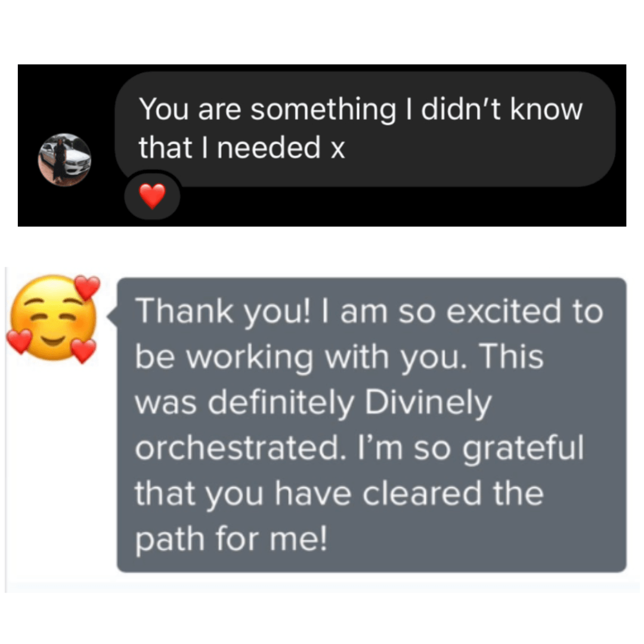Image resolution: width=644 pixels, height=644 pixels.
Task: Click the word 'grateful' in the gray message
Action: tap(523, 448)
